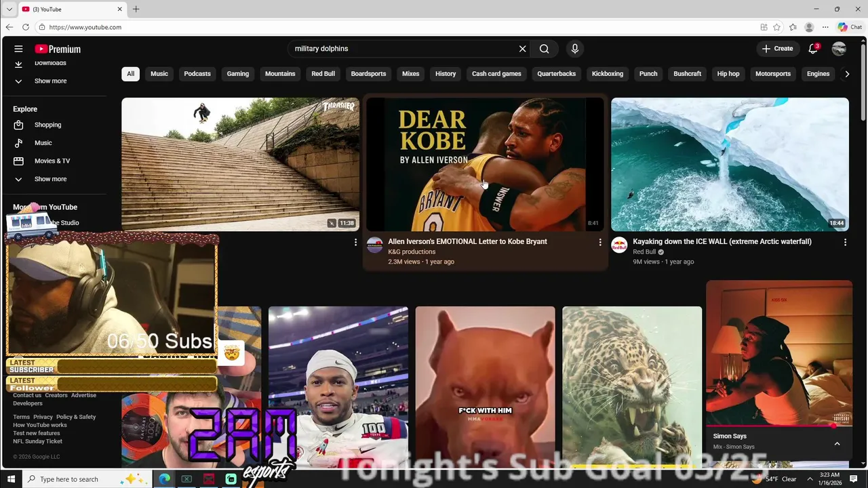
Task: Open Allen Iverson's EMOTIONAL Letter video title
Action: coord(467,241)
